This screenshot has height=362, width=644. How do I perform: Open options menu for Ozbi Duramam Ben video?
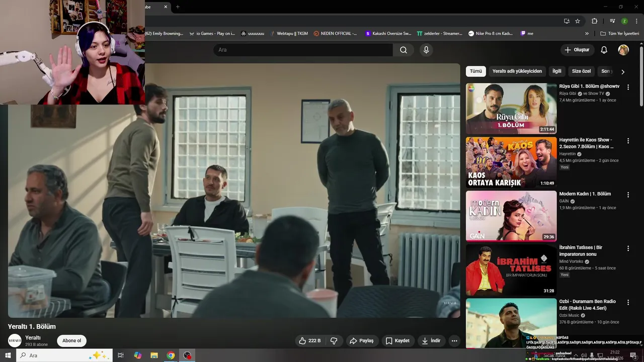click(628, 302)
